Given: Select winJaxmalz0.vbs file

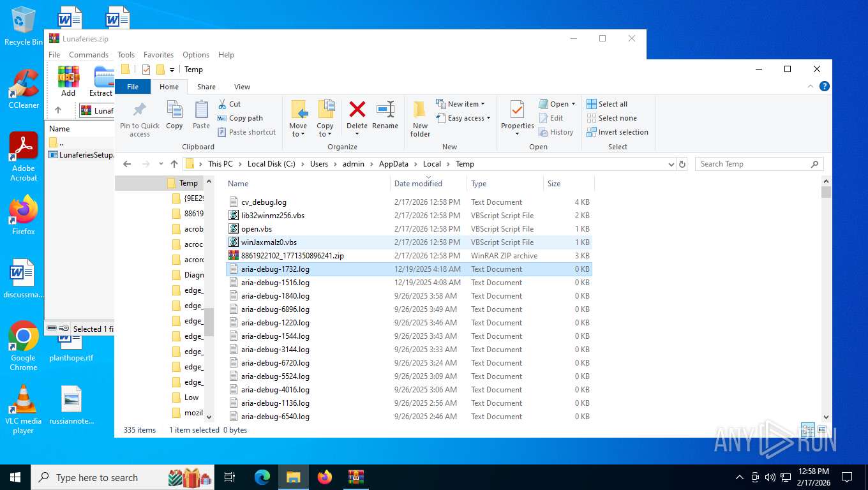Looking at the screenshot, I should click(x=410, y=242).
